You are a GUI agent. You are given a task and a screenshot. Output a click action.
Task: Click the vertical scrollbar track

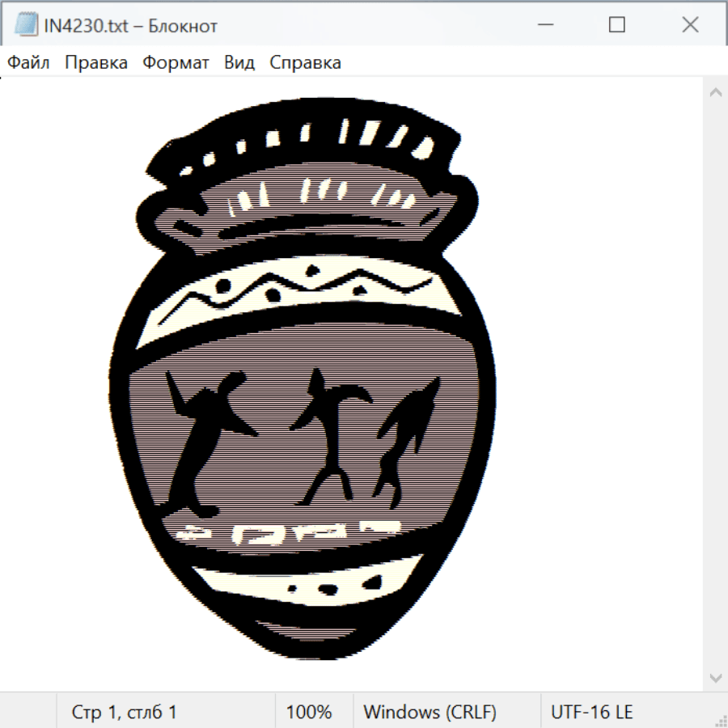[x=715, y=384]
